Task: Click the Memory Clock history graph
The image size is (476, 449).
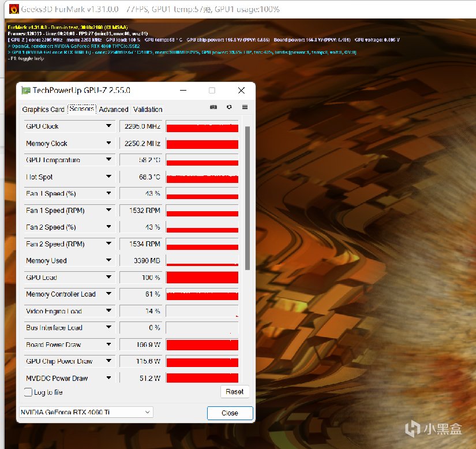Action: (x=202, y=143)
